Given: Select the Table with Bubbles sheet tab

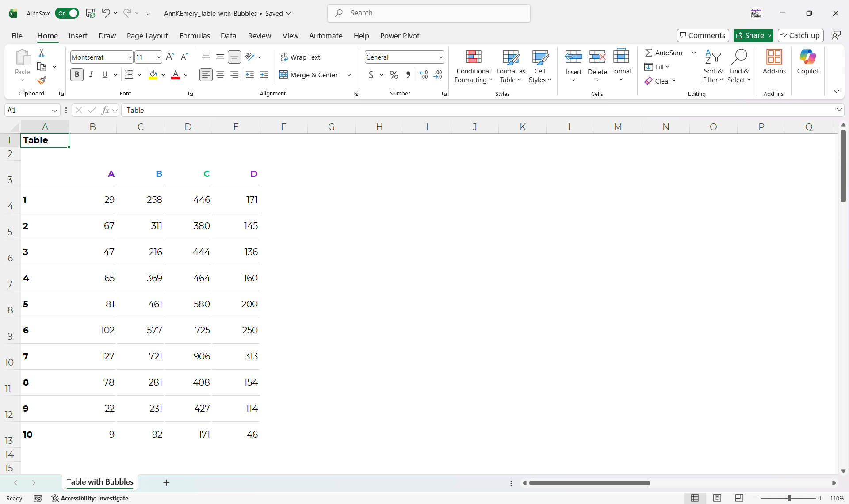Looking at the screenshot, I should click(x=100, y=482).
